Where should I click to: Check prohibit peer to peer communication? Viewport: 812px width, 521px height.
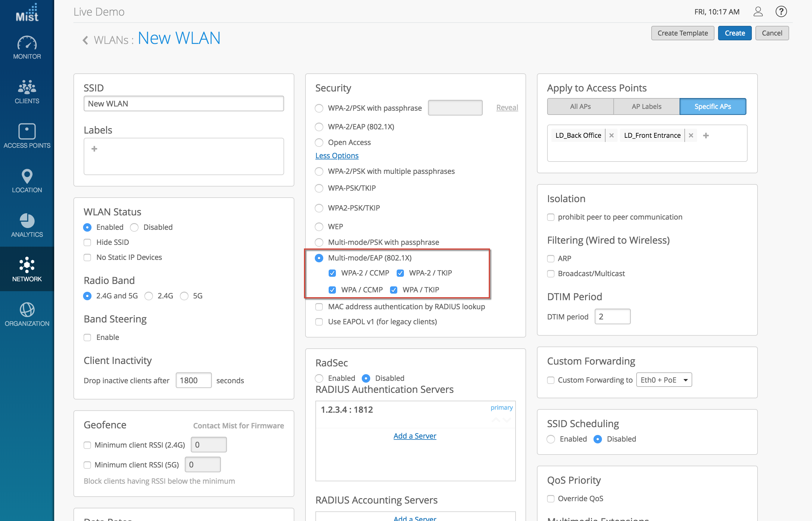click(x=551, y=217)
